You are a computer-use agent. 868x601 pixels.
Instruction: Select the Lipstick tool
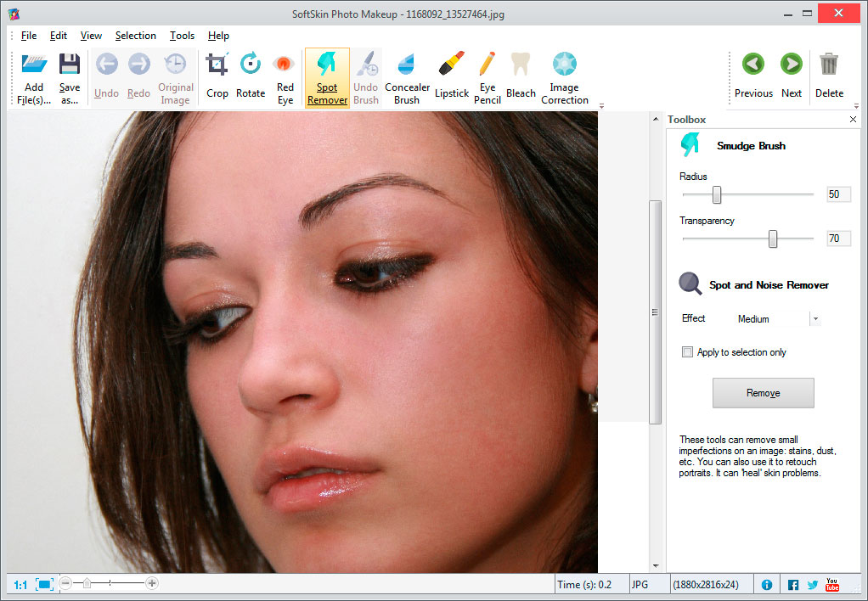[x=451, y=76]
